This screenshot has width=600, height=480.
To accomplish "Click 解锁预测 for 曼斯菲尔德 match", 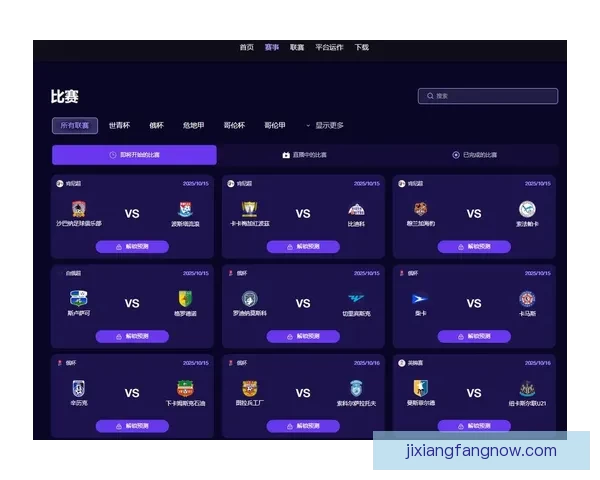I will tap(474, 425).
